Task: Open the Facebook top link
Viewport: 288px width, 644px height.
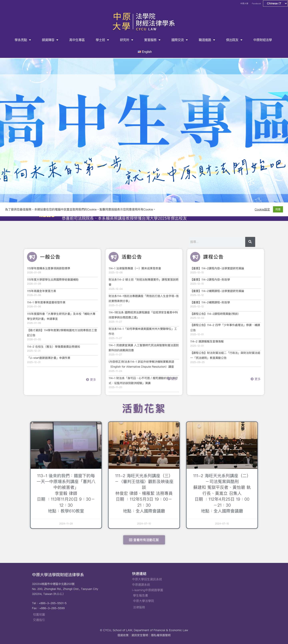Action: coord(256,3)
